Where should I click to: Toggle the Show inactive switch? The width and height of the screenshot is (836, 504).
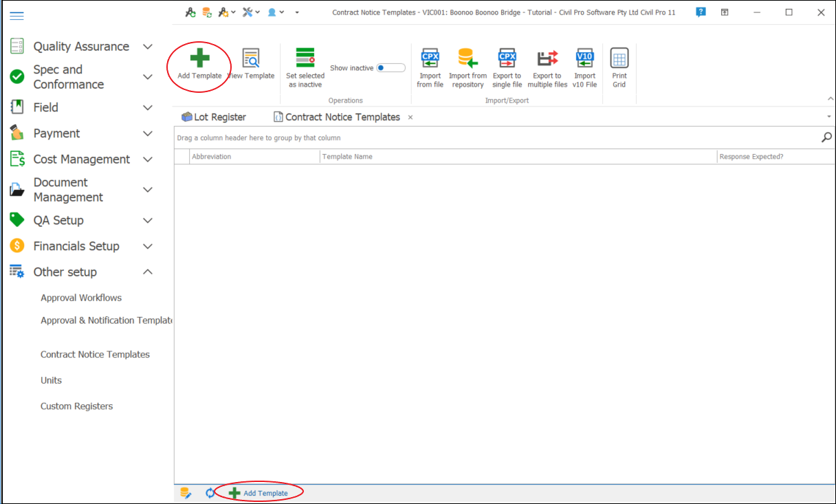pos(390,68)
